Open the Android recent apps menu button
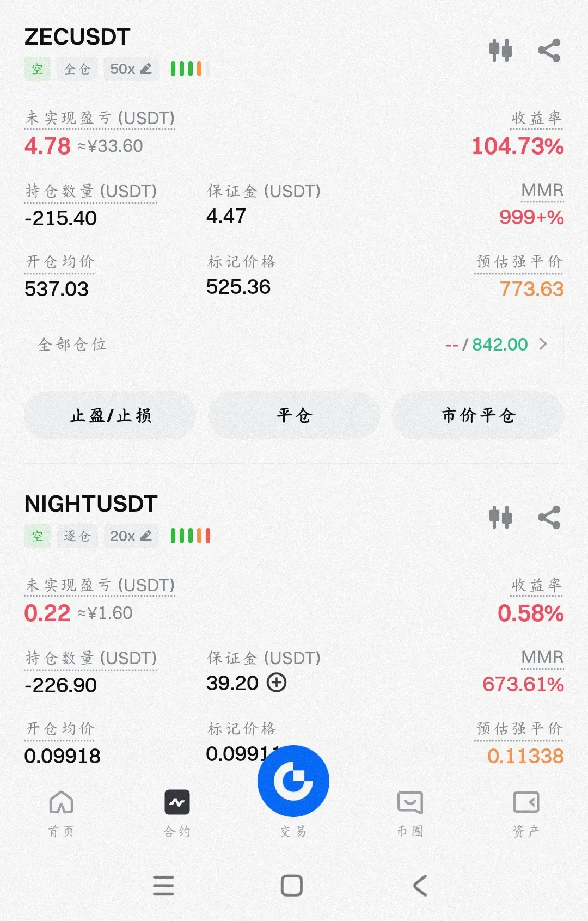588x921 pixels. (x=163, y=886)
